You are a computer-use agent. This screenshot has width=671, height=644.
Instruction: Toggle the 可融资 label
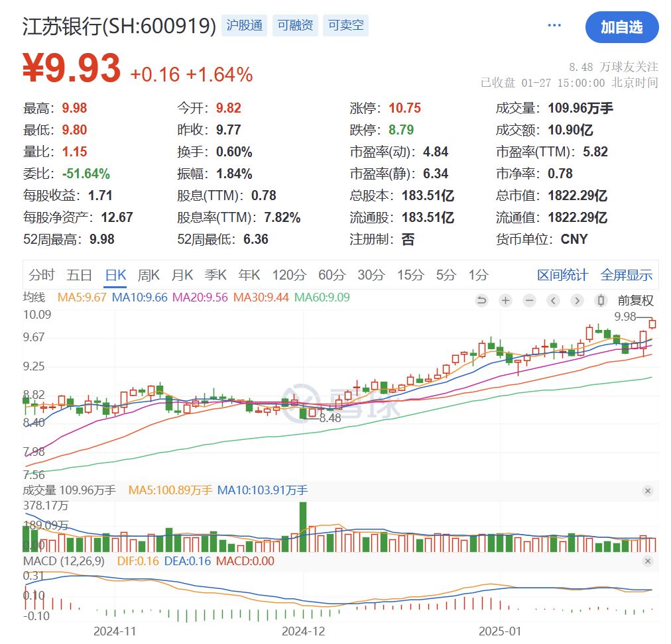point(295,25)
